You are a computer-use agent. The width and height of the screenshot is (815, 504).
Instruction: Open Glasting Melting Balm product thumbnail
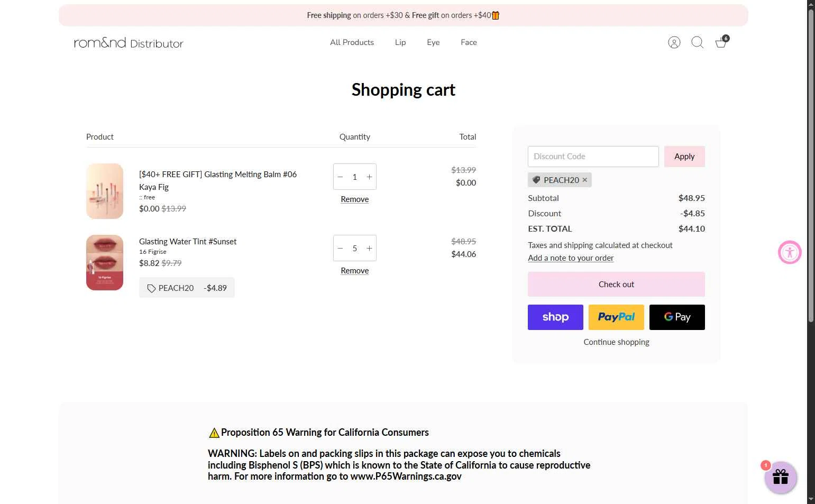105,191
